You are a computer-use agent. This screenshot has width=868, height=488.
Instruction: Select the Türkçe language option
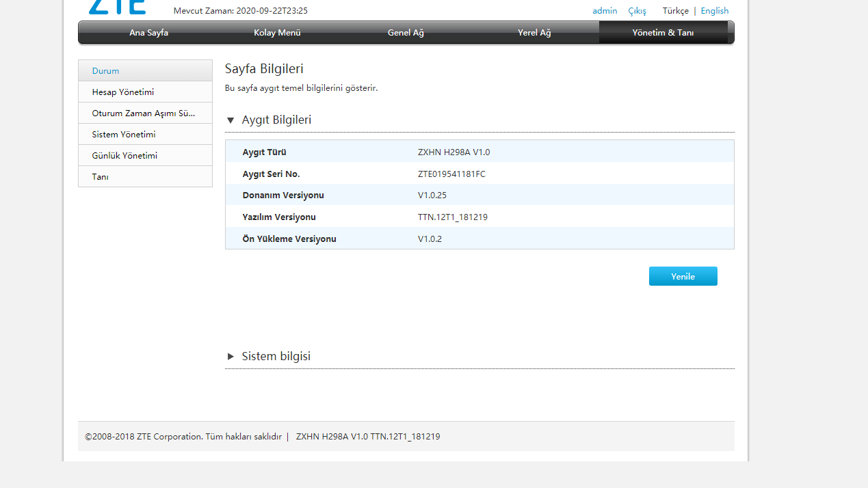(676, 11)
